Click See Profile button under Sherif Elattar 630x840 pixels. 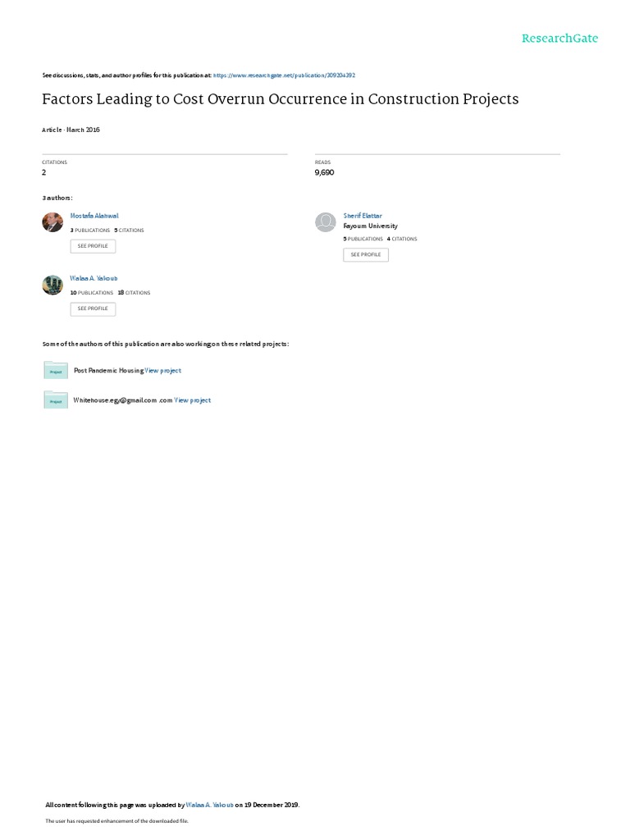366,254
